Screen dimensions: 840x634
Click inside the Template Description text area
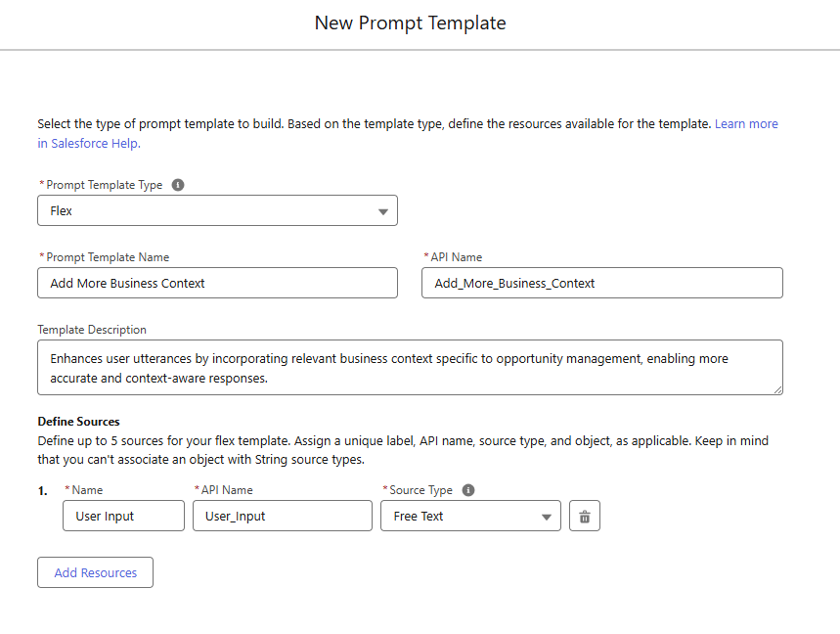(410, 368)
